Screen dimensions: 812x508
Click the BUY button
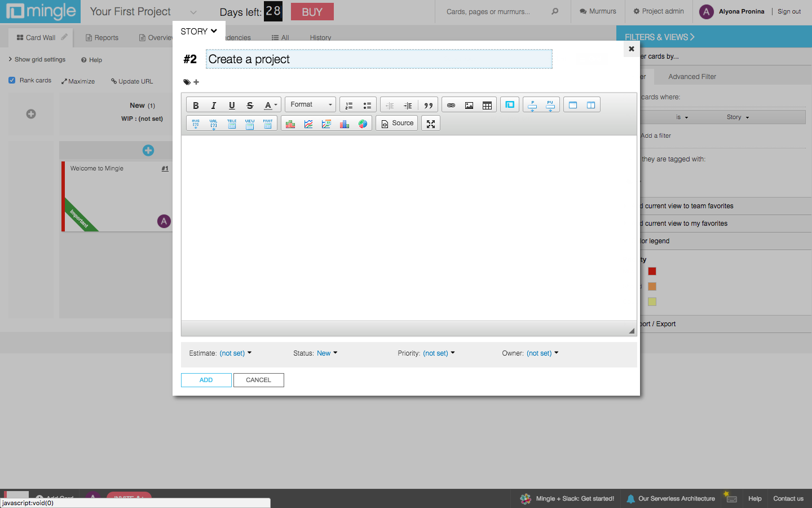click(x=312, y=12)
